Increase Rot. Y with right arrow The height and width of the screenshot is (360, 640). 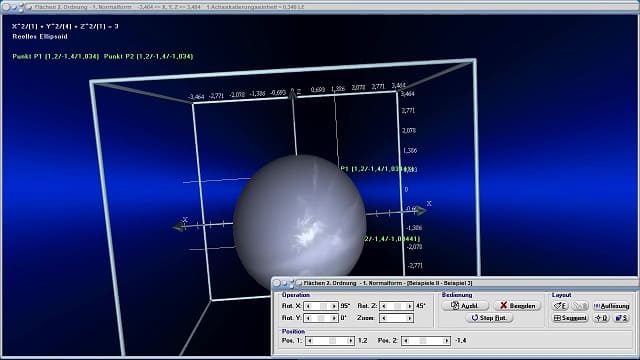(334, 318)
